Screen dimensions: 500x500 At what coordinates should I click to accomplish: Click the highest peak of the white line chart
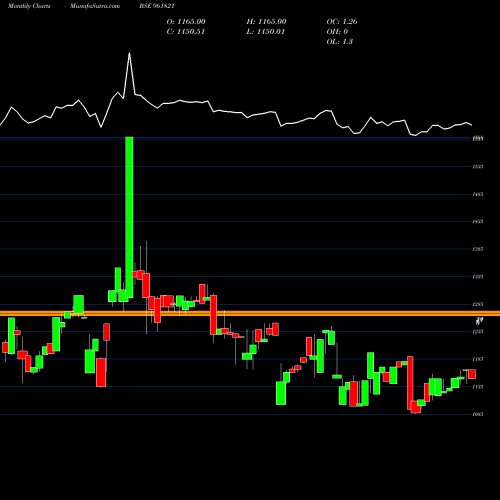click(129, 53)
